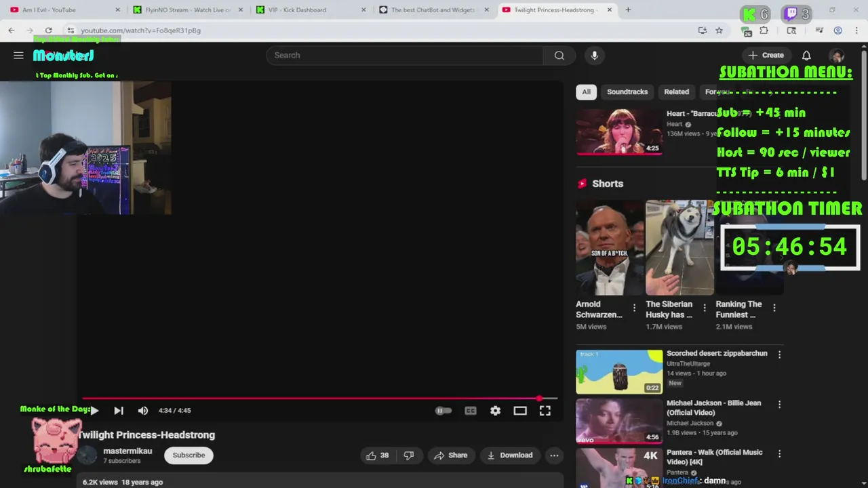
Task: Open the player settings gear
Action: [x=496, y=411]
